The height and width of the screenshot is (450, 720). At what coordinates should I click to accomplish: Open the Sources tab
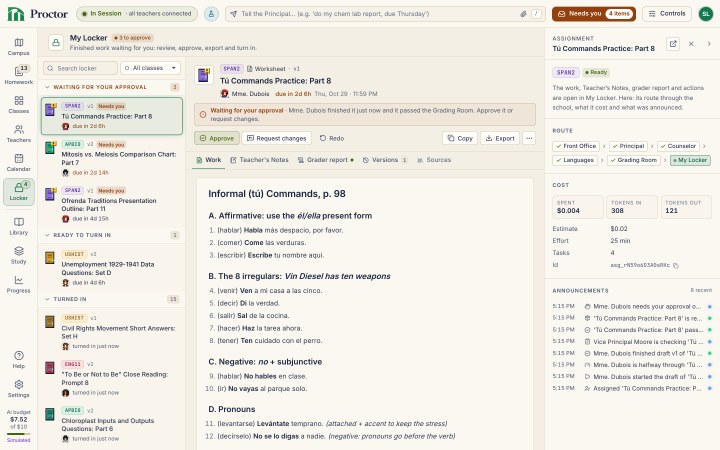pos(434,160)
